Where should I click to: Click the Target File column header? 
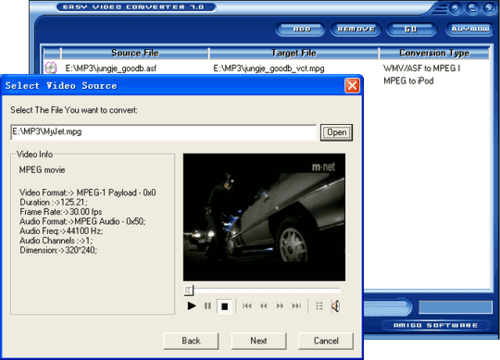click(294, 53)
